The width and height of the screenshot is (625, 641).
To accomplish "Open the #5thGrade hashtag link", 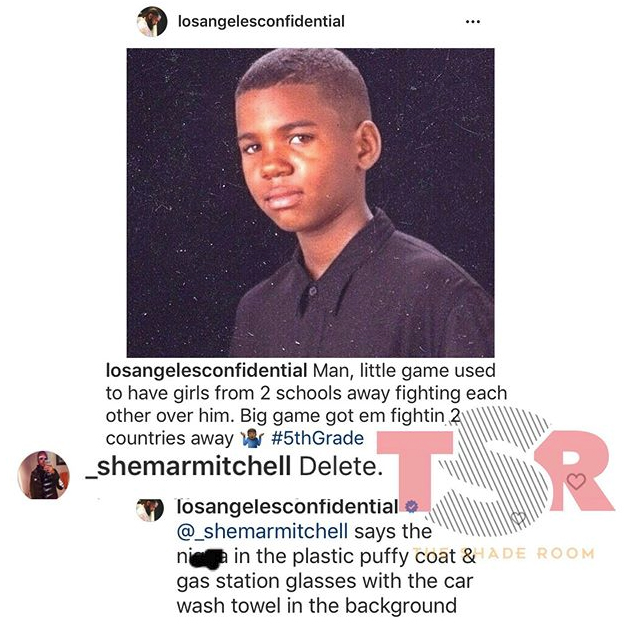I will (317, 438).
